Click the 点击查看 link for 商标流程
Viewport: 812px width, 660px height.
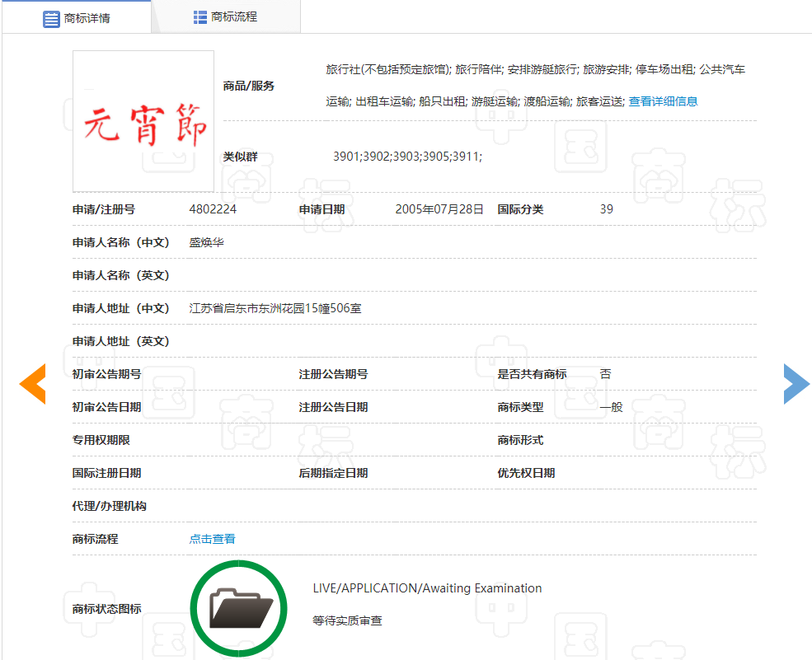(213, 539)
